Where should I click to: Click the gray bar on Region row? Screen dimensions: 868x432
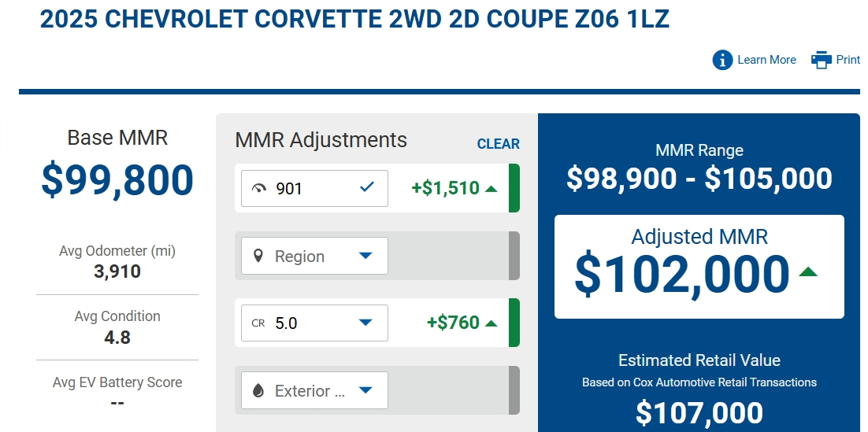(x=514, y=256)
